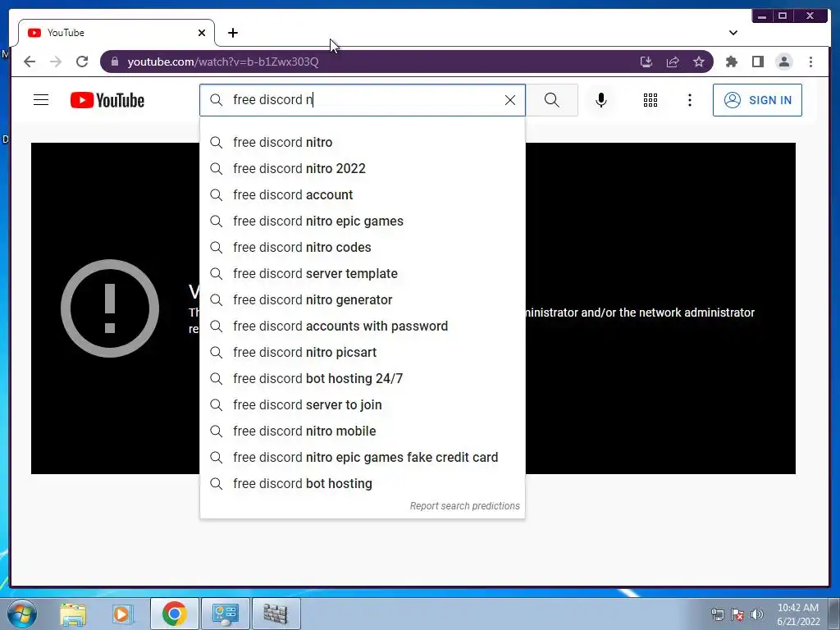Choose suggestion "free discord nitro"

362,143
